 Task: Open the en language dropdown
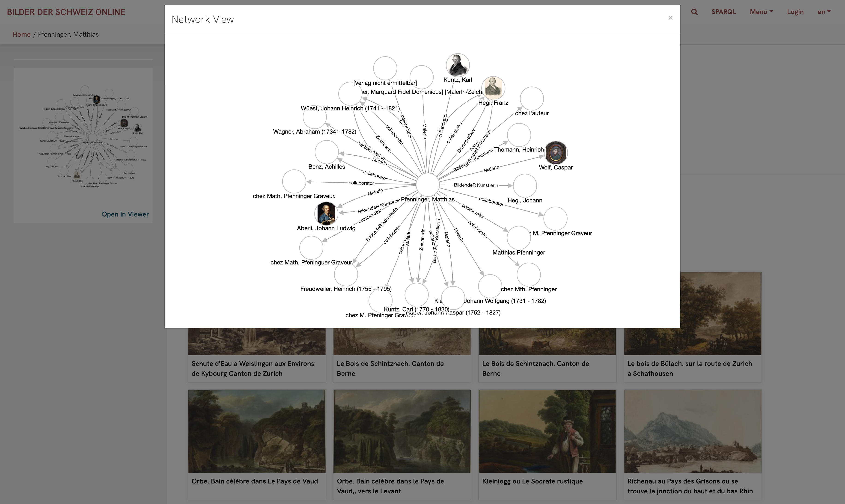(824, 12)
